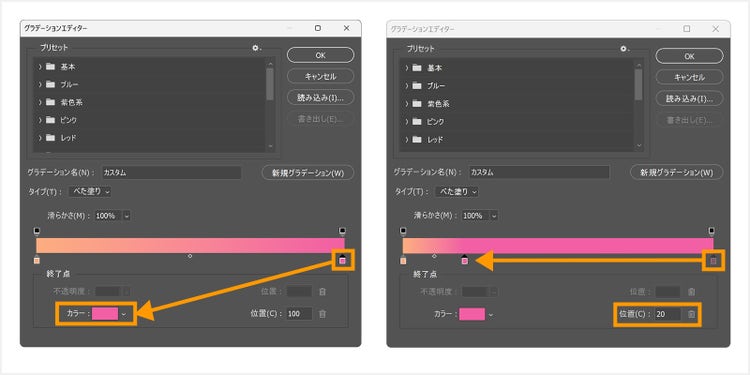
Task: Click キャンセル in left dialog
Action: [x=320, y=76]
